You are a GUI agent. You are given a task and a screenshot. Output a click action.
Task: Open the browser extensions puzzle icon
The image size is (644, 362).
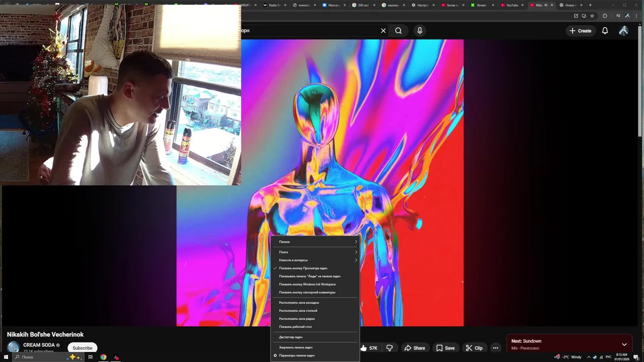(x=605, y=16)
